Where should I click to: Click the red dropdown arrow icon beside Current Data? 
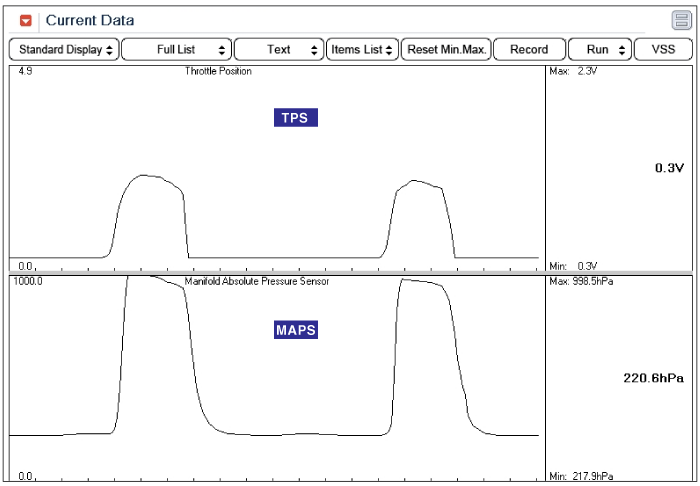tap(26, 21)
